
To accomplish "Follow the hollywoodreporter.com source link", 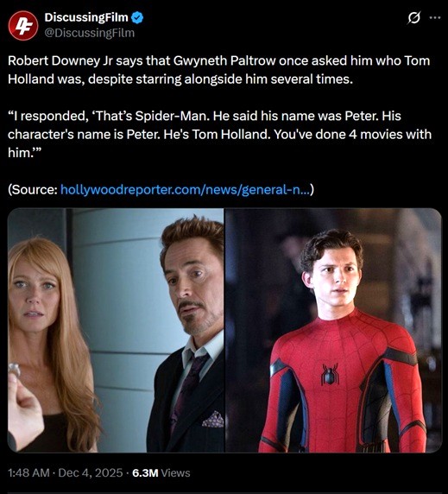I will click(x=185, y=190).
